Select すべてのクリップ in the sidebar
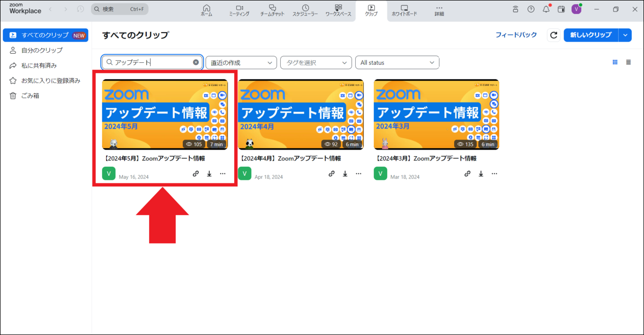This screenshot has width=644, height=335. (46, 35)
